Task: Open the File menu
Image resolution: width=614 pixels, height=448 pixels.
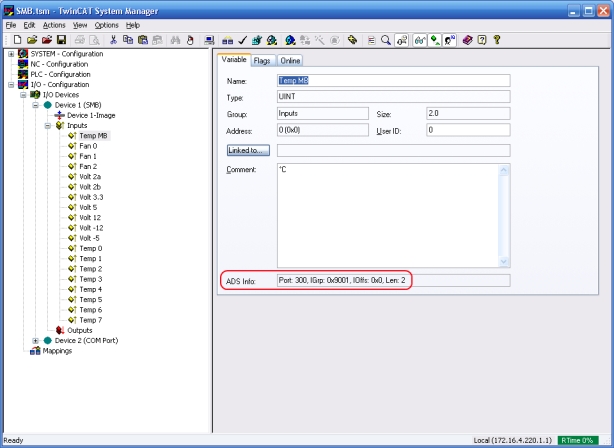Action: click(11, 25)
